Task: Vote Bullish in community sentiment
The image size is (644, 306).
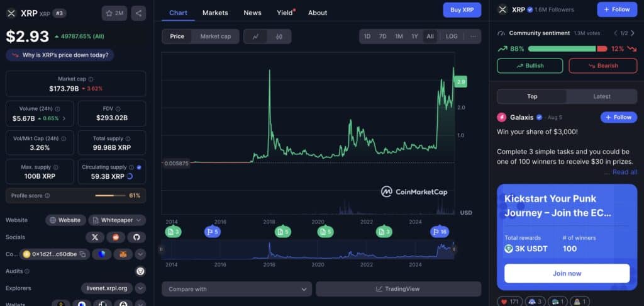Action: [530, 66]
